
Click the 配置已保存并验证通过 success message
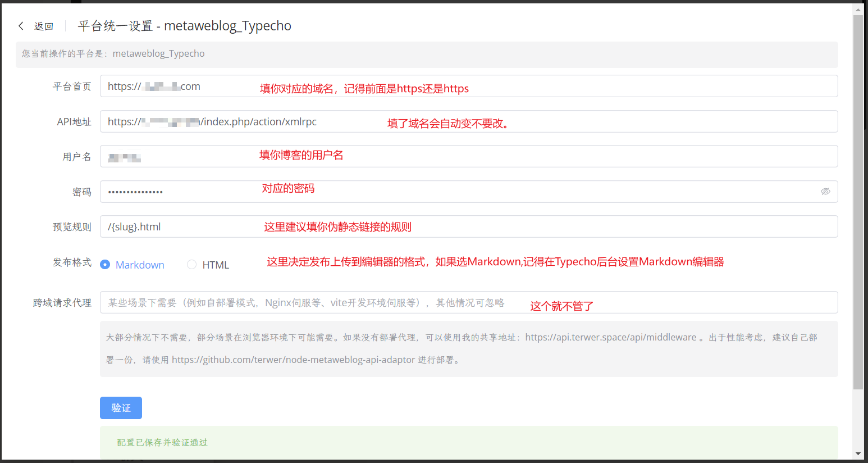(162, 443)
